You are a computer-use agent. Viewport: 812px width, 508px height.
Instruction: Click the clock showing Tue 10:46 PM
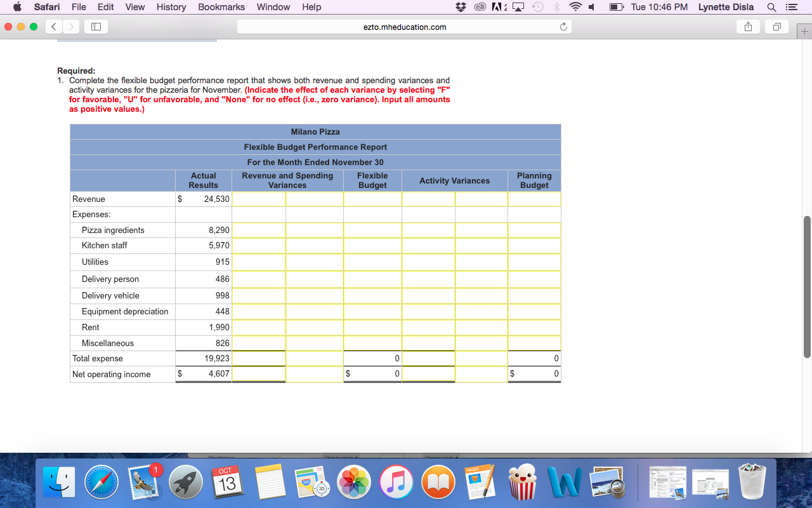pyautogui.click(x=659, y=7)
